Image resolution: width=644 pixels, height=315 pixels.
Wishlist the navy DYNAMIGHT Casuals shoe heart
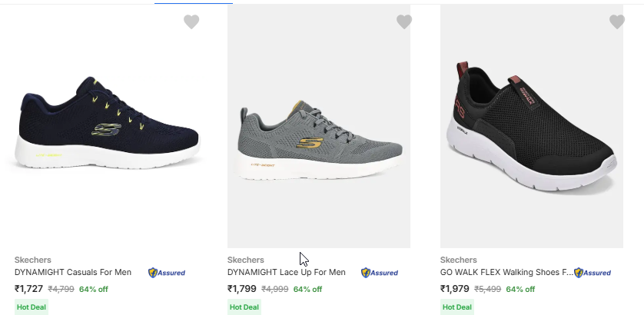[191, 22]
